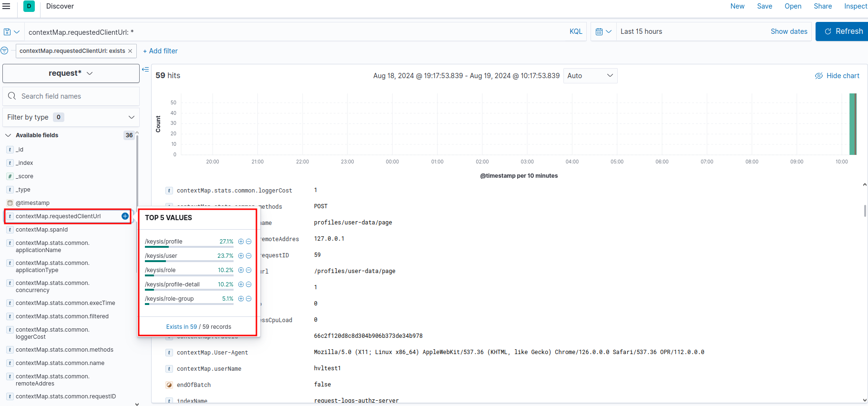868x406 pixels.
Task: Collapse the field sidebar with arrow icon
Action: tap(145, 70)
